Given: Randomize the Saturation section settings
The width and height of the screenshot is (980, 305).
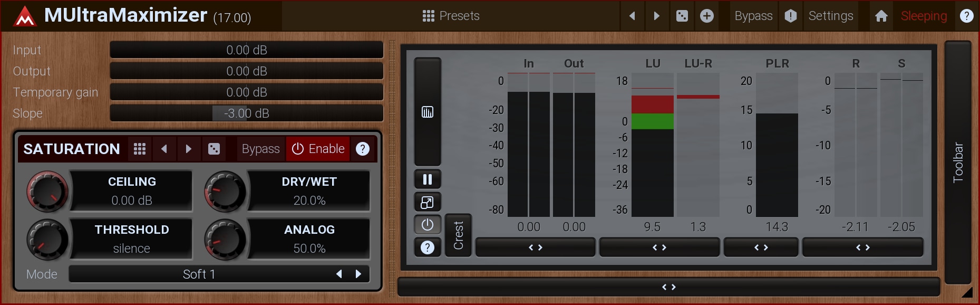Looking at the screenshot, I should (x=214, y=149).
